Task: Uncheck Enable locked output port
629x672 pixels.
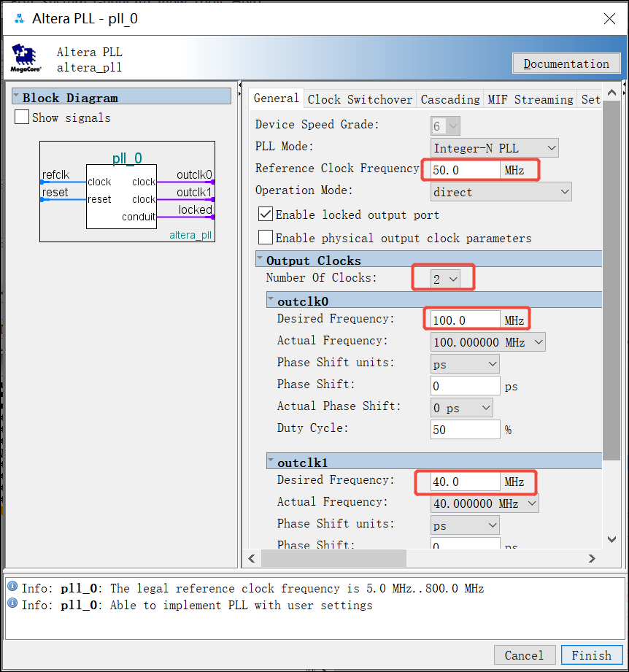Action: click(x=266, y=215)
